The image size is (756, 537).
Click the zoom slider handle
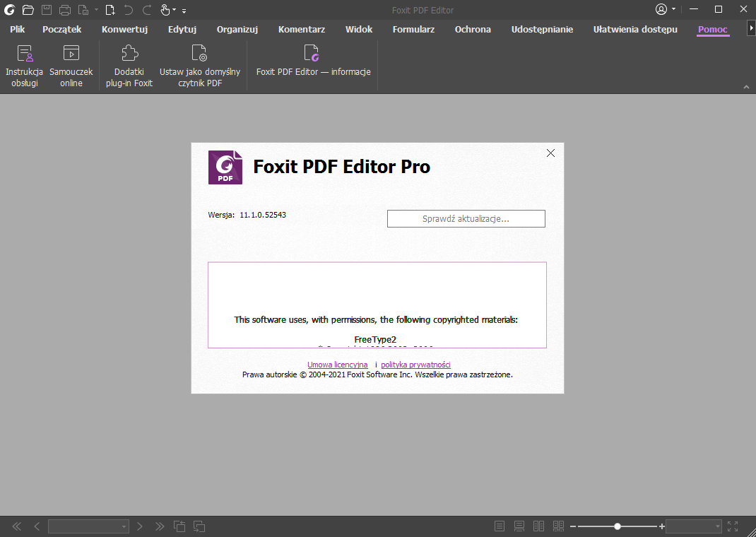(617, 526)
